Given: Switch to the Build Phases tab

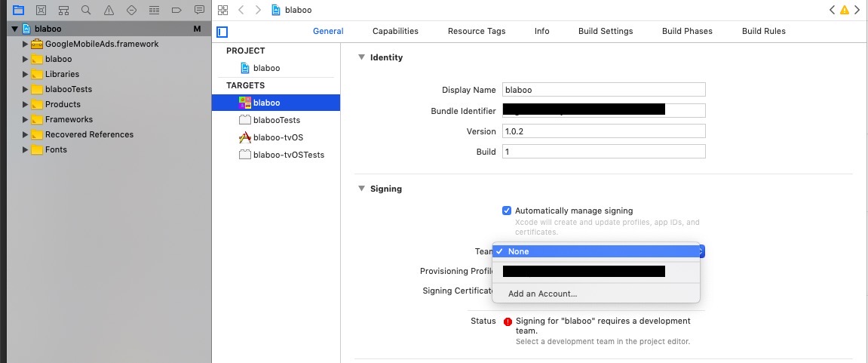Looking at the screenshot, I should (x=687, y=31).
